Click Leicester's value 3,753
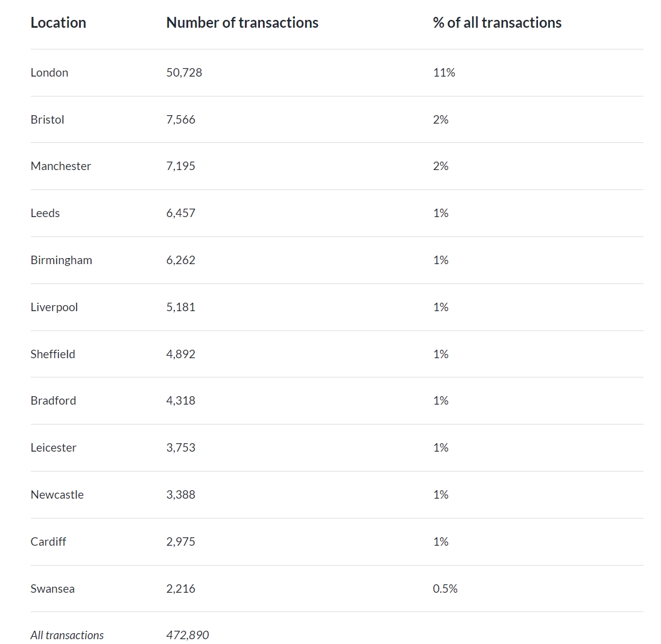 click(x=180, y=447)
